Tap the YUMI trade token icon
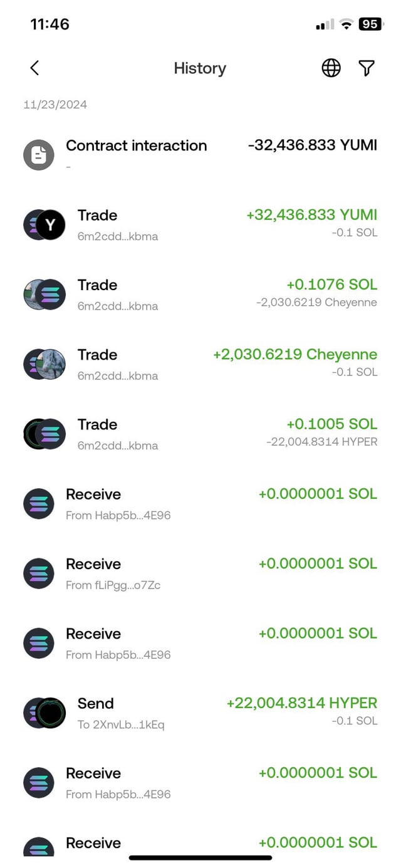Viewport: 401px width, 868px height. pyautogui.click(x=50, y=225)
